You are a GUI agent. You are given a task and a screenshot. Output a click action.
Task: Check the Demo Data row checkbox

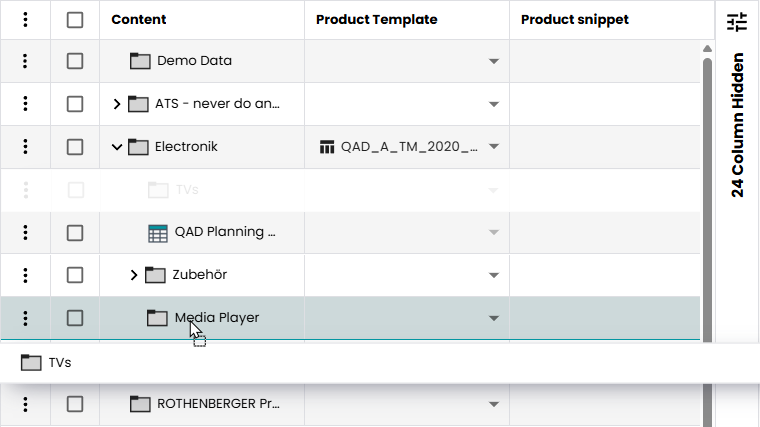tap(75, 61)
